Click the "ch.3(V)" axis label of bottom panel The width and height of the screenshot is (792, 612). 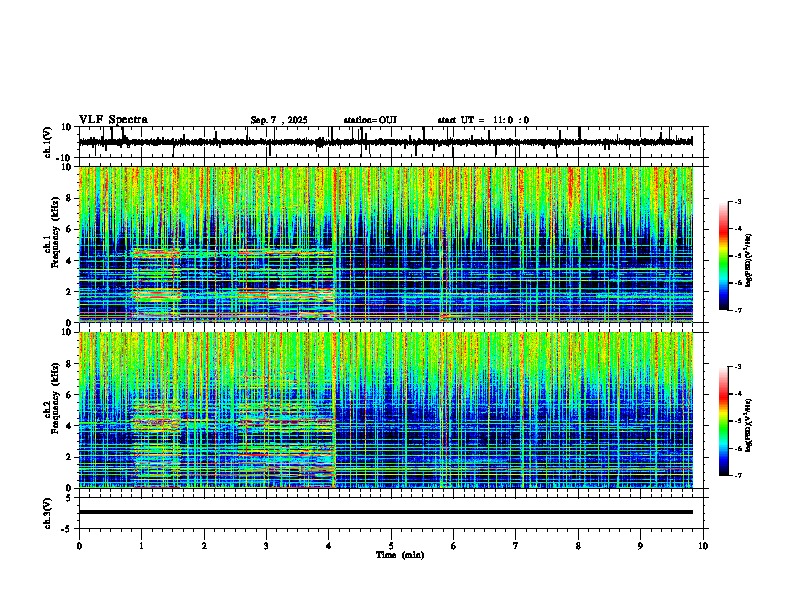coord(48,513)
